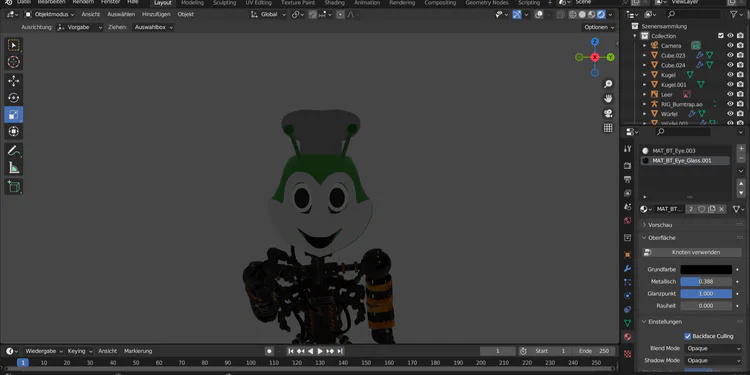Open the Shading workspace tab
This screenshot has height=375, width=750.
click(334, 3)
